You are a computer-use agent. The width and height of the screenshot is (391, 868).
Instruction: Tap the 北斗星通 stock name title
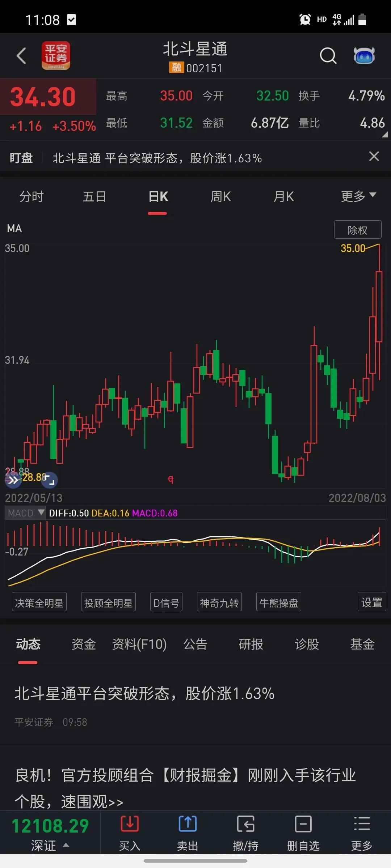195,49
